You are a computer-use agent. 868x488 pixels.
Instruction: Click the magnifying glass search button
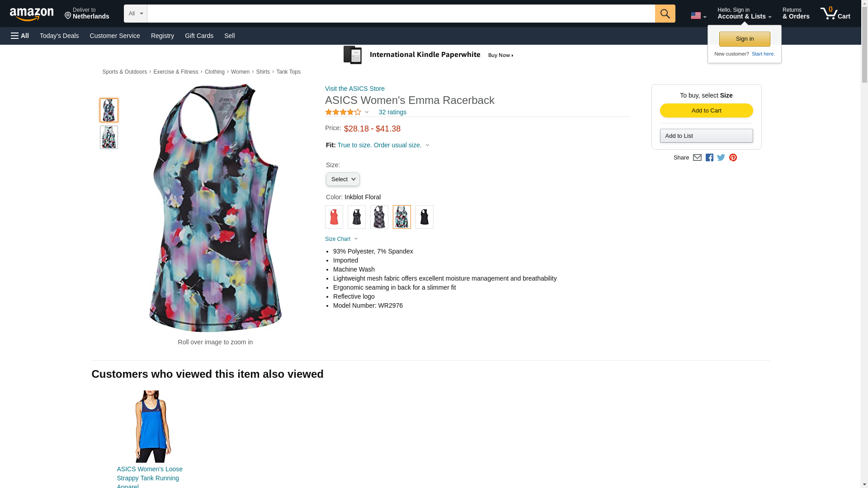point(665,14)
